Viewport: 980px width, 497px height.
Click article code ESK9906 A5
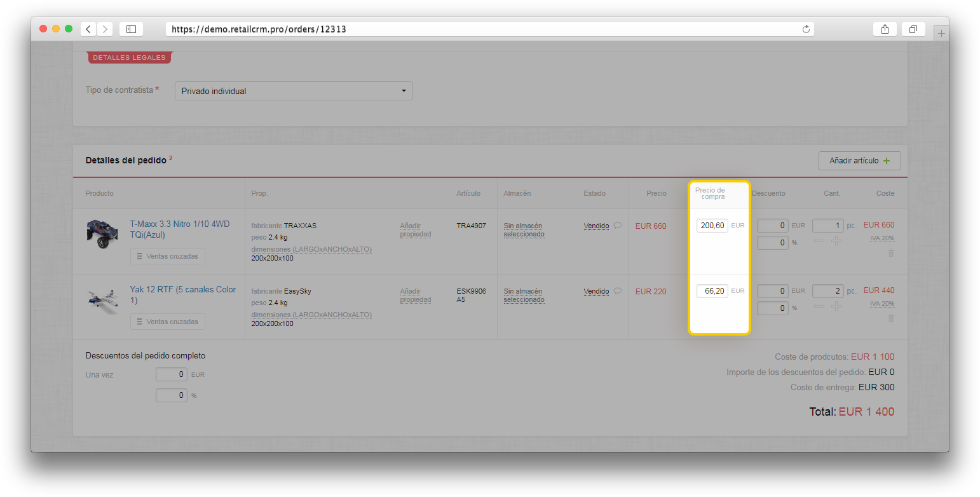tap(471, 296)
